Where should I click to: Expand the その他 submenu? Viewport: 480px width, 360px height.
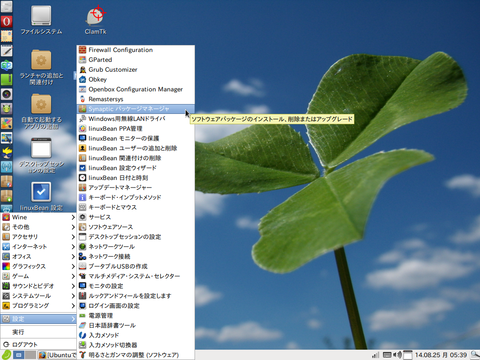(x=38, y=227)
